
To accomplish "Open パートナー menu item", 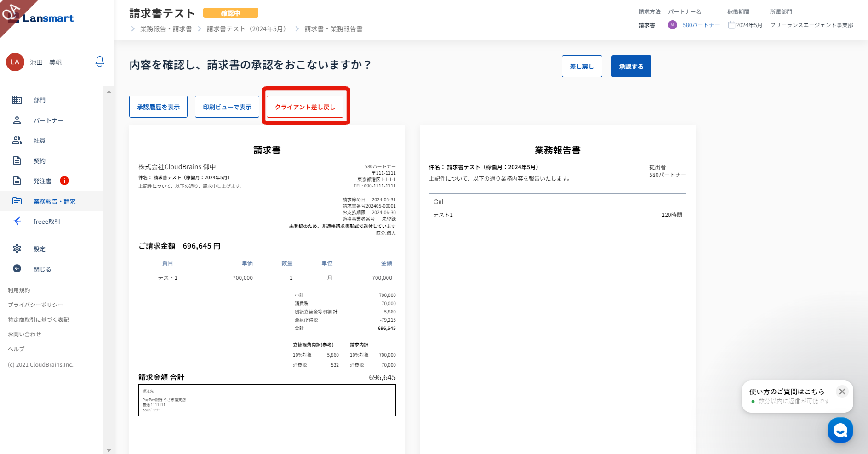I will tap(49, 120).
